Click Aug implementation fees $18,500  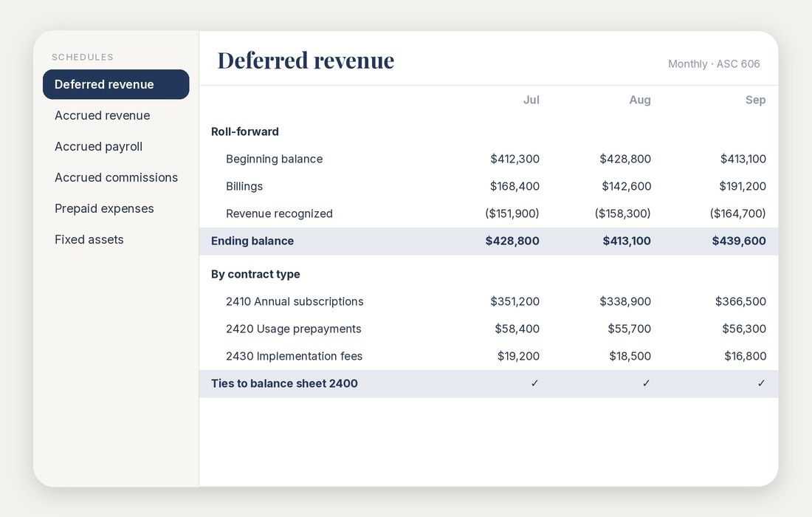pos(630,357)
